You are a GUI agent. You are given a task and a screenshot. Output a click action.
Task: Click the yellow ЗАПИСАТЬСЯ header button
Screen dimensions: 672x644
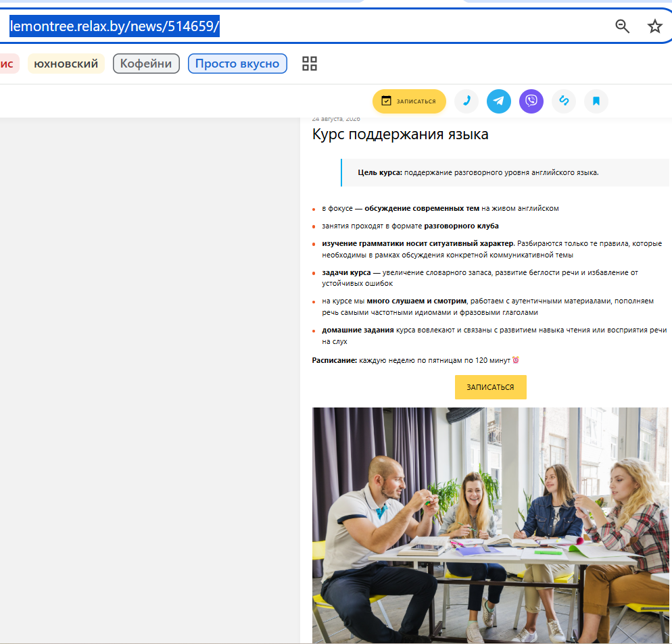pyautogui.click(x=409, y=101)
